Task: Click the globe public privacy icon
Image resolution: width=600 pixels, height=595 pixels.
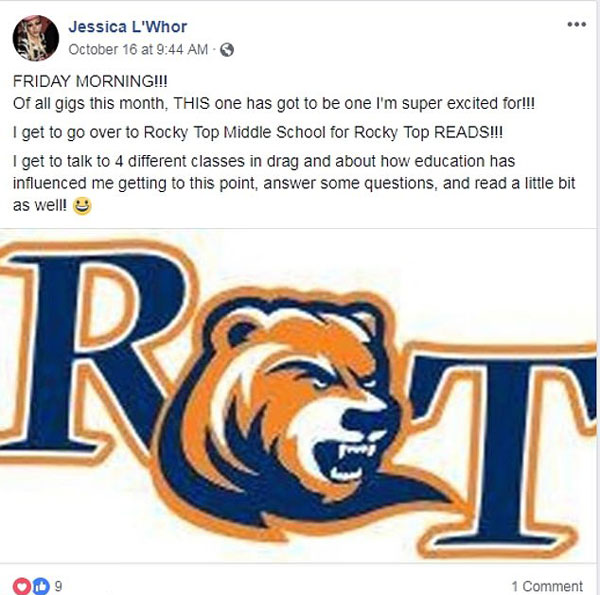Action: tap(227, 49)
